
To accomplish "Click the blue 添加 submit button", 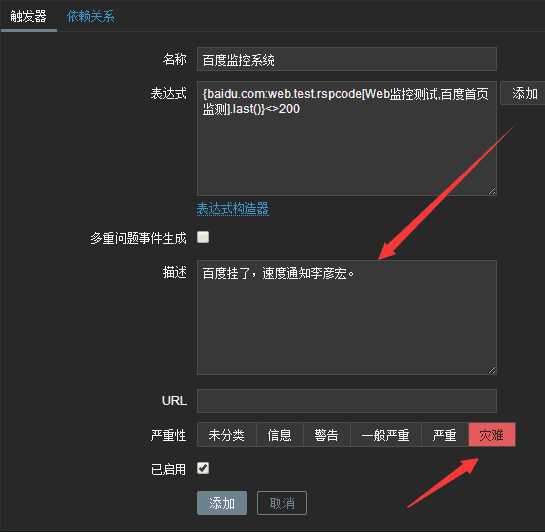I will [x=222, y=503].
